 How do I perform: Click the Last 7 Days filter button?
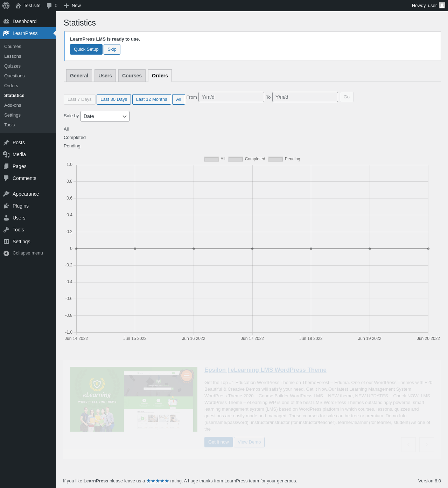79,99
